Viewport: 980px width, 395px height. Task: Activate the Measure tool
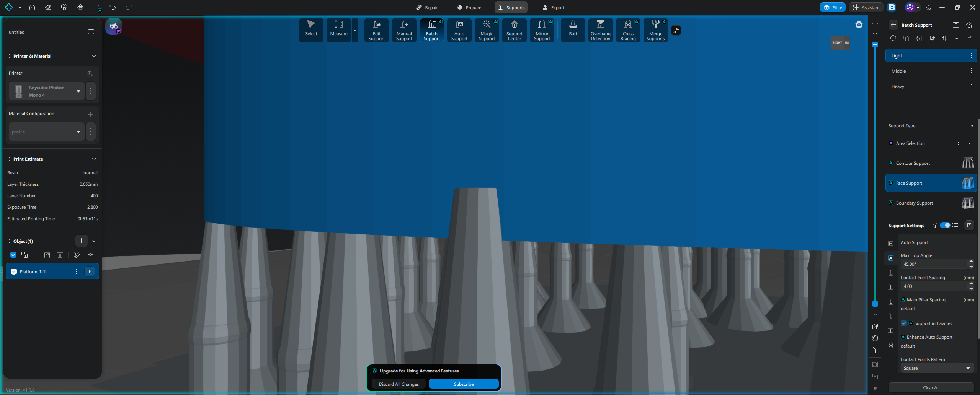[339, 30]
